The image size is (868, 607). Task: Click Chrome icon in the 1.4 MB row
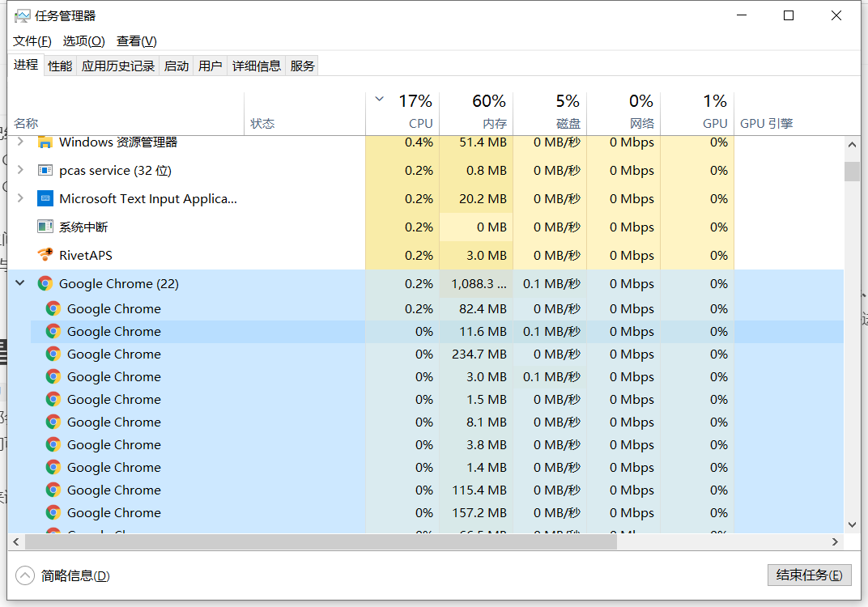[x=53, y=468]
